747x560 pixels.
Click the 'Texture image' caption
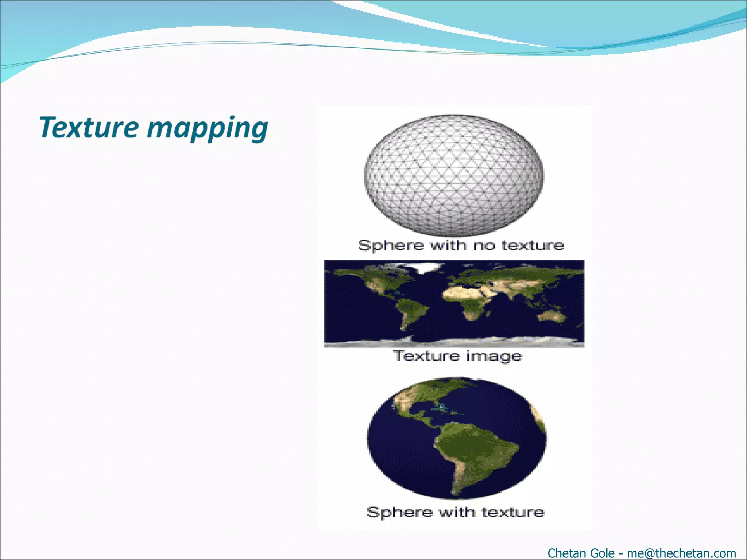pos(458,355)
